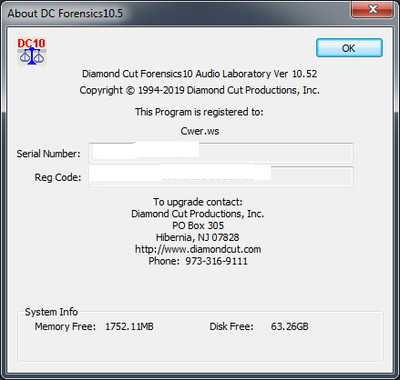Image resolution: width=400 pixels, height=380 pixels.
Task: Click the PO Box 305 address line
Action: (x=198, y=225)
